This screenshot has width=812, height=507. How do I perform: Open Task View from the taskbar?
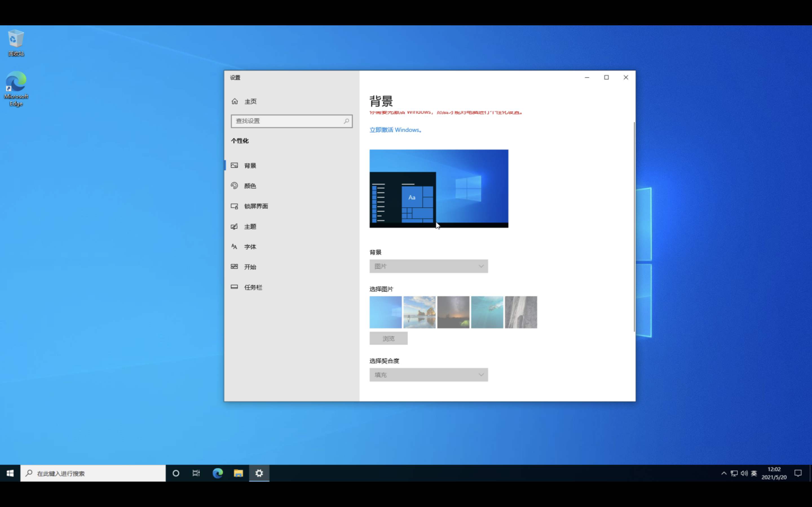(196, 473)
